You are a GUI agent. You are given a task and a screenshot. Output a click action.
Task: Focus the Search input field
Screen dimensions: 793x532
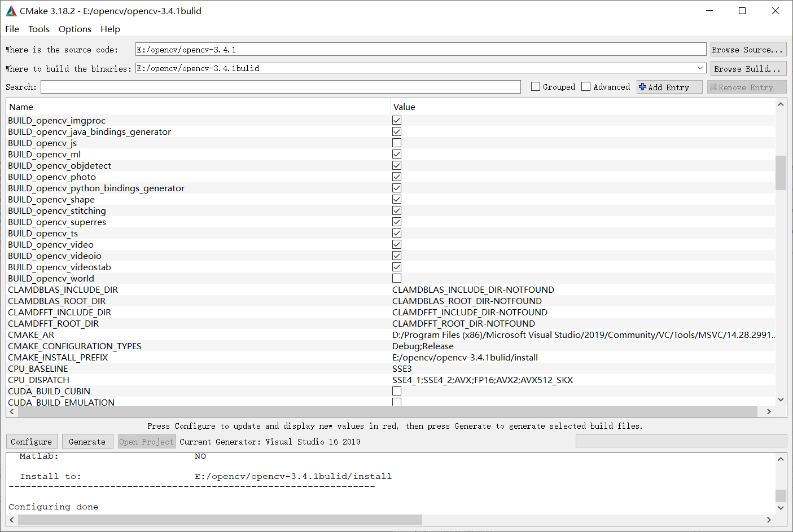281,87
